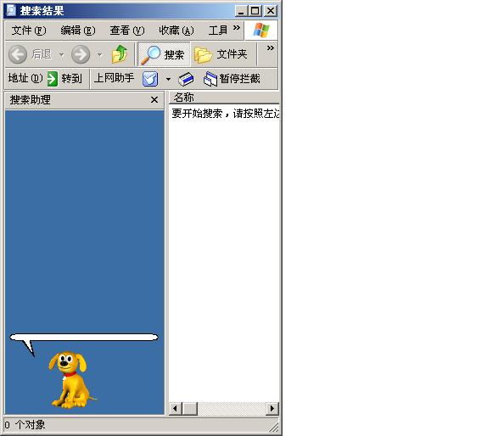Open the Back button history dropdown
The height and width of the screenshot is (436, 504).
tap(61, 55)
